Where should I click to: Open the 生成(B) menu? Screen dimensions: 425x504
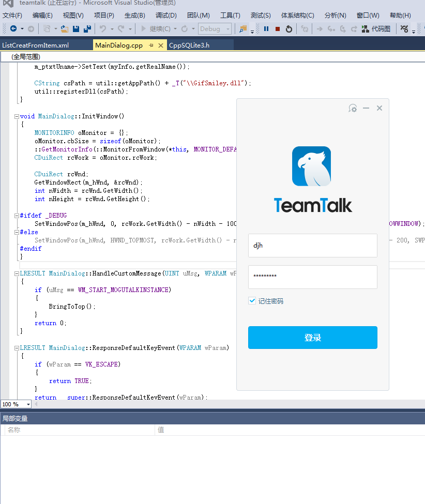point(135,16)
